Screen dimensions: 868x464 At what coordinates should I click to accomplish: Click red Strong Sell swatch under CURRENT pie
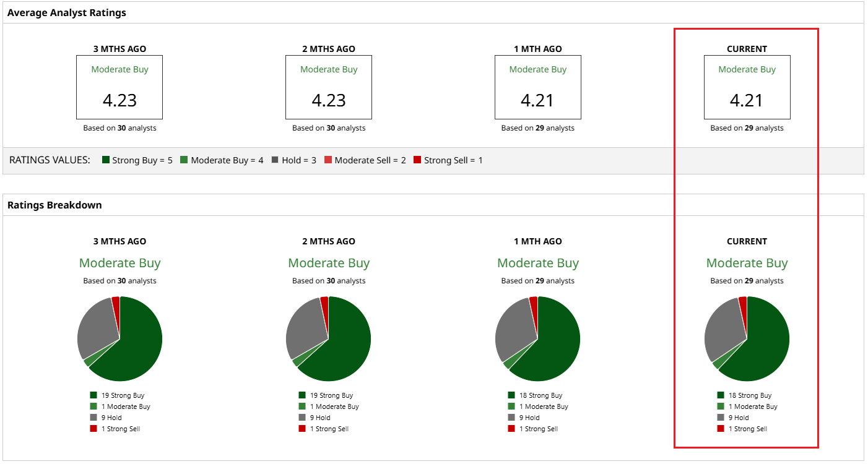pos(721,429)
